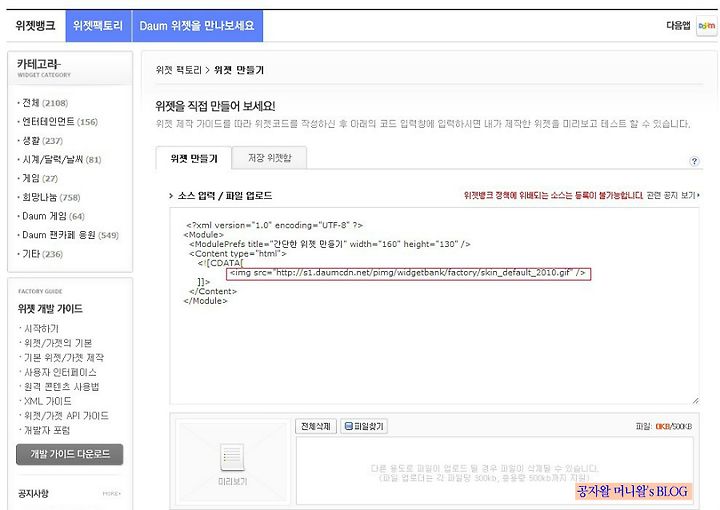Image resolution: width=720 pixels, height=510 pixels.
Task: Switch to the 위젯팩토리 tab
Action: [x=98, y=25]
